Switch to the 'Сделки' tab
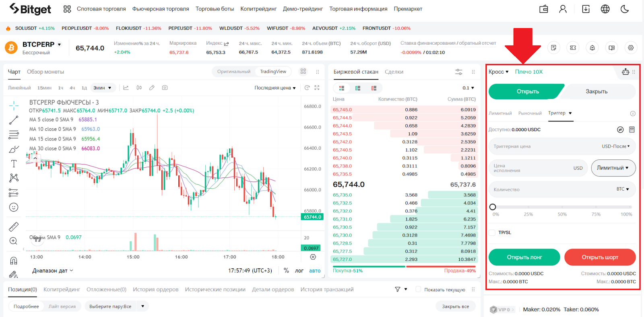The image size is (644, 317). (x=394, y=72)
